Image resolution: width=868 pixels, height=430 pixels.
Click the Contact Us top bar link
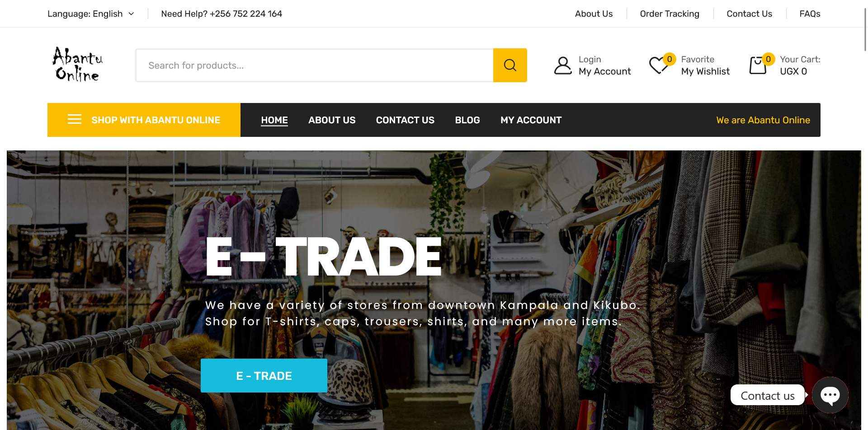click(749, 14)
